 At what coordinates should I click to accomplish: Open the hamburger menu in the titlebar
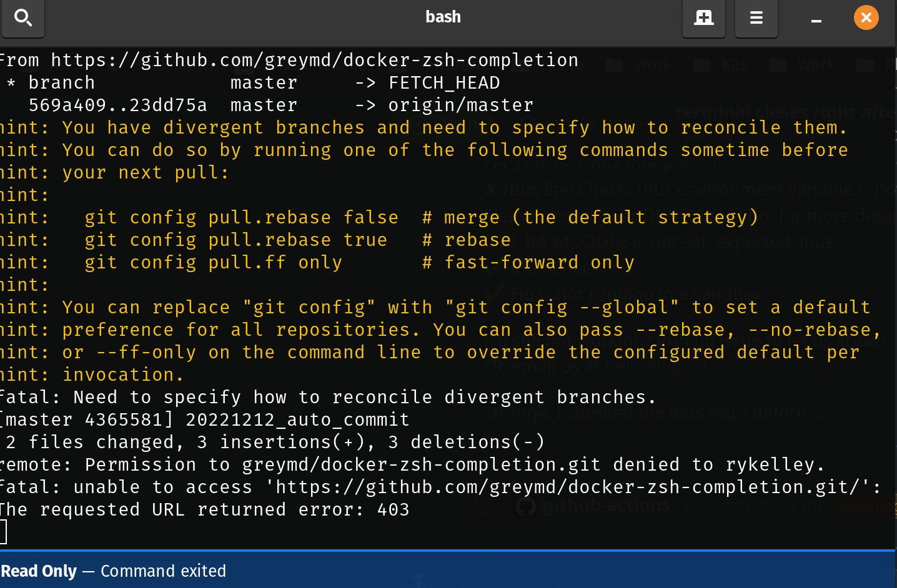coord(756,18)
